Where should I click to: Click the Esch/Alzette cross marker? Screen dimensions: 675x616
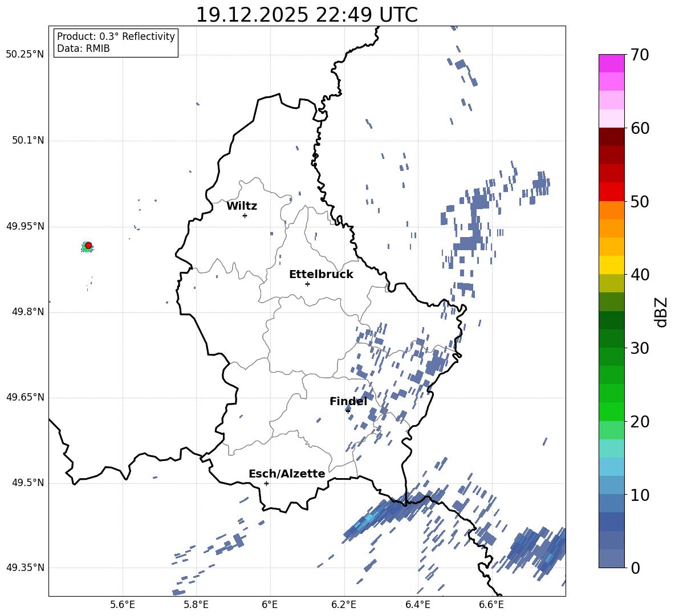(x=266, y=483)
